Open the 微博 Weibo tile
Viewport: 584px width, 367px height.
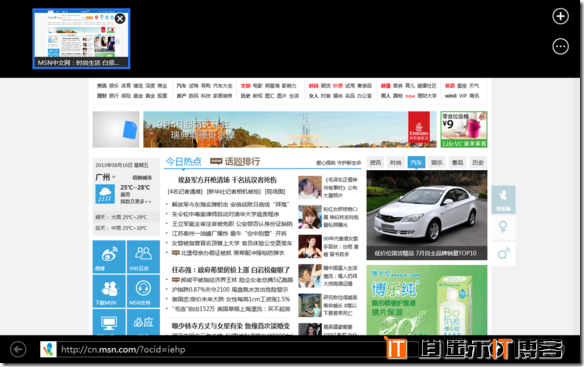click(x=109, y=256)
